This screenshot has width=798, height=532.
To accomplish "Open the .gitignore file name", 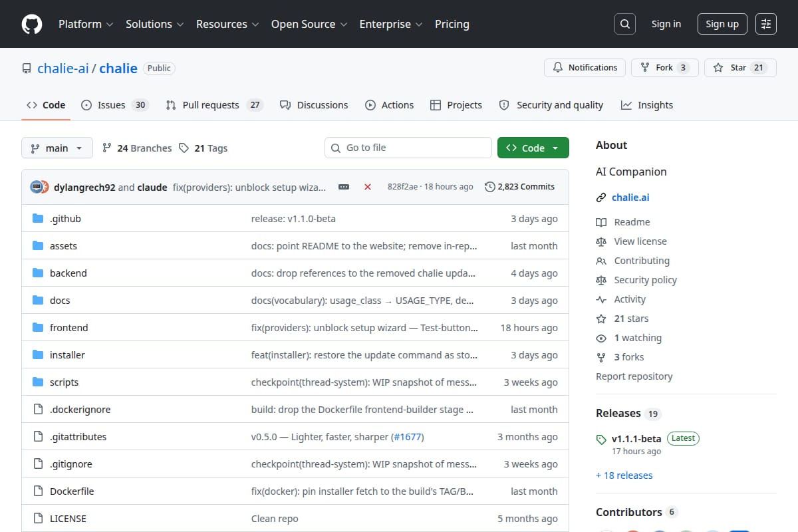I will coord(71,464).
